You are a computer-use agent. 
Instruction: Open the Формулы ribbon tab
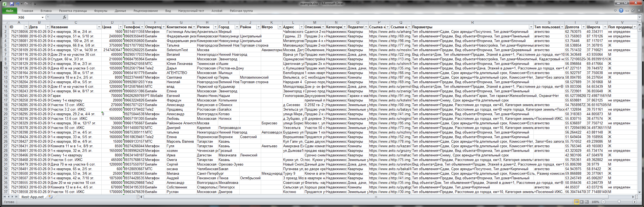point(101,11)
